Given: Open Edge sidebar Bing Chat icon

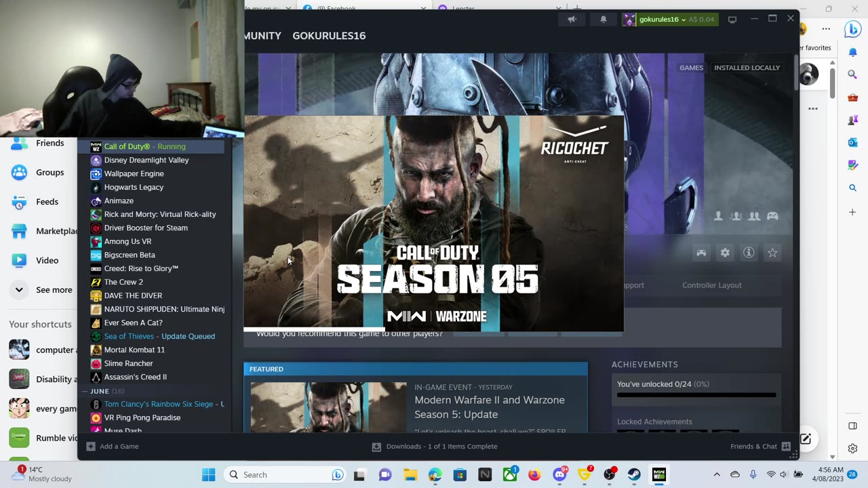Looking at the screenshot, I should 852,29.
